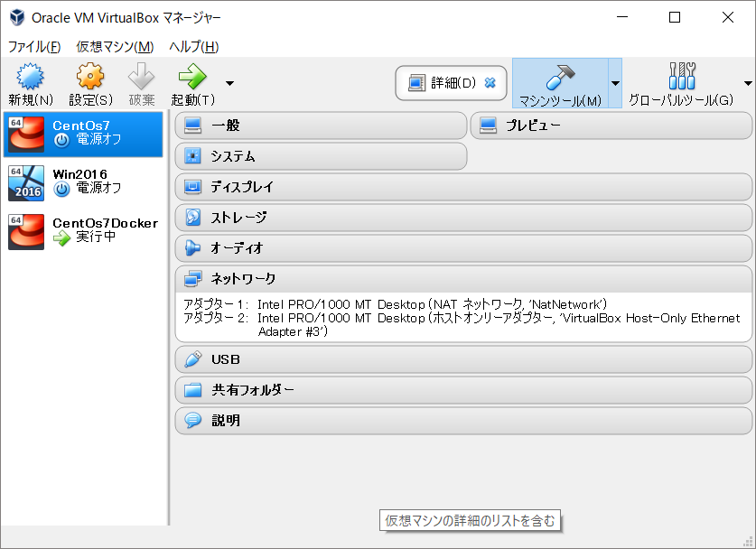The image size is (756, 549).
Task: Click the USB plug icon
Action: [193, 359]
